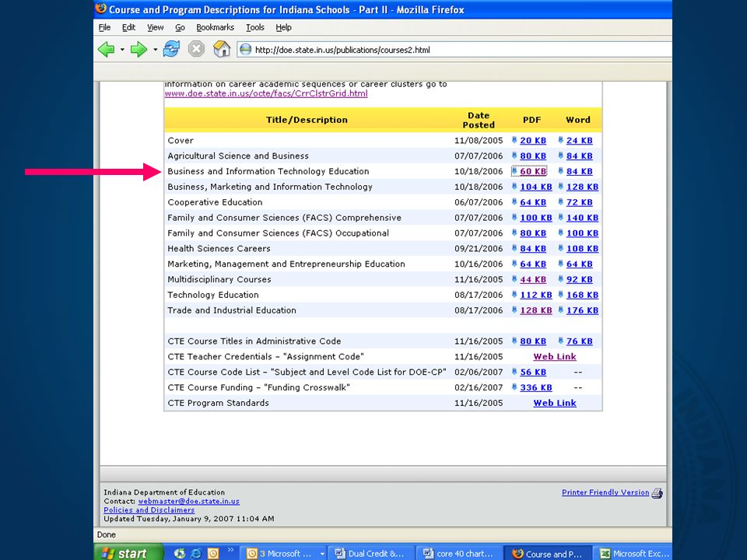Viewport: 747px width, 560px height.
Task: Click the first quick launch icon beside Start
Action: (x=179, y=553)
